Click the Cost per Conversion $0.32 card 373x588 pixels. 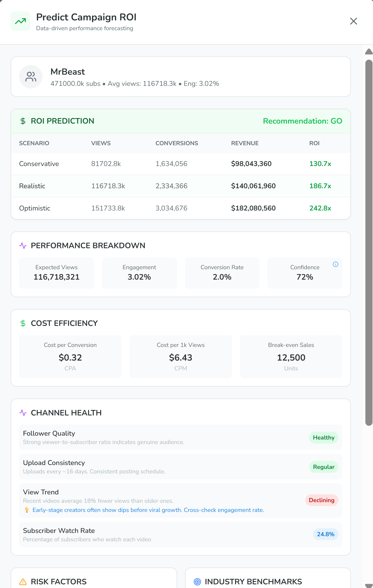click(x=70, y=357)
